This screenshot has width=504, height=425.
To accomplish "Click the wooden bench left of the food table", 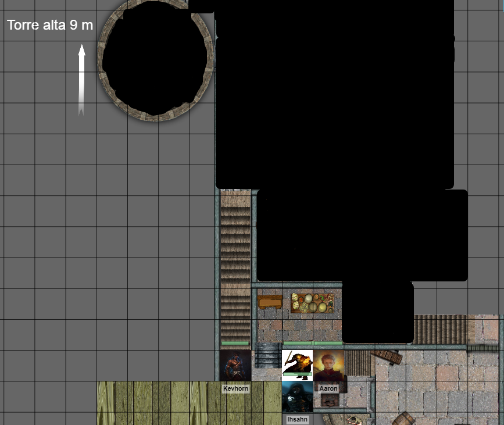I will click(270, 301).
